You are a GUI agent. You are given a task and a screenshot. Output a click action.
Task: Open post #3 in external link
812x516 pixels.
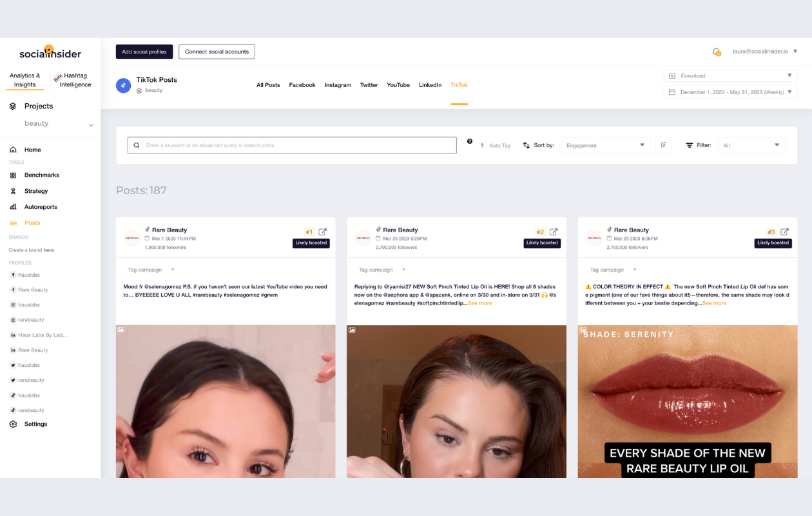tap(785, 232)
